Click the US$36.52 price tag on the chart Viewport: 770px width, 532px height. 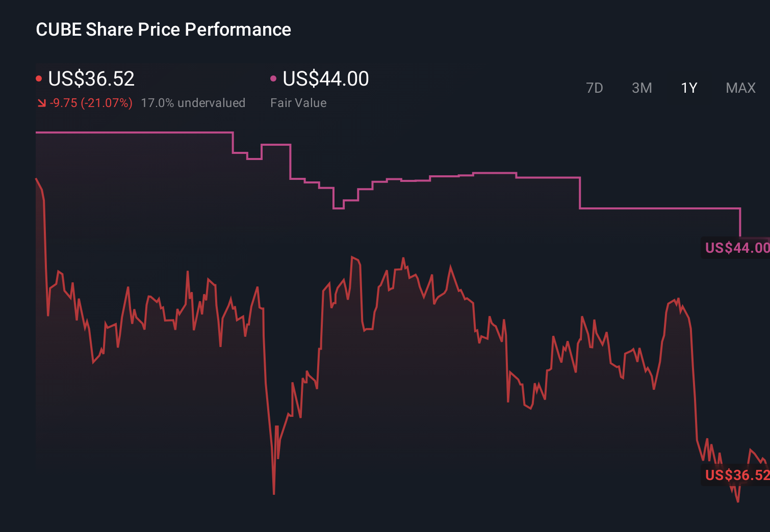pos(736,475)
